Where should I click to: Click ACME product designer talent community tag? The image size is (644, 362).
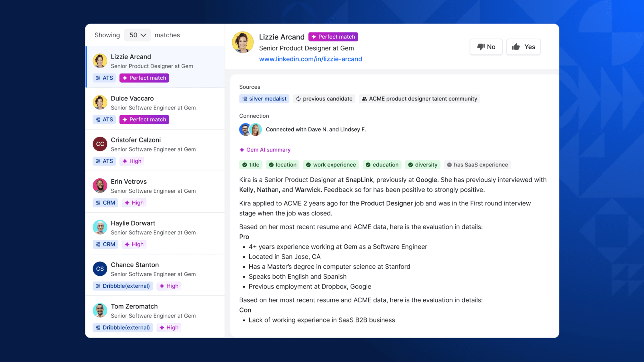pos(419,99)
